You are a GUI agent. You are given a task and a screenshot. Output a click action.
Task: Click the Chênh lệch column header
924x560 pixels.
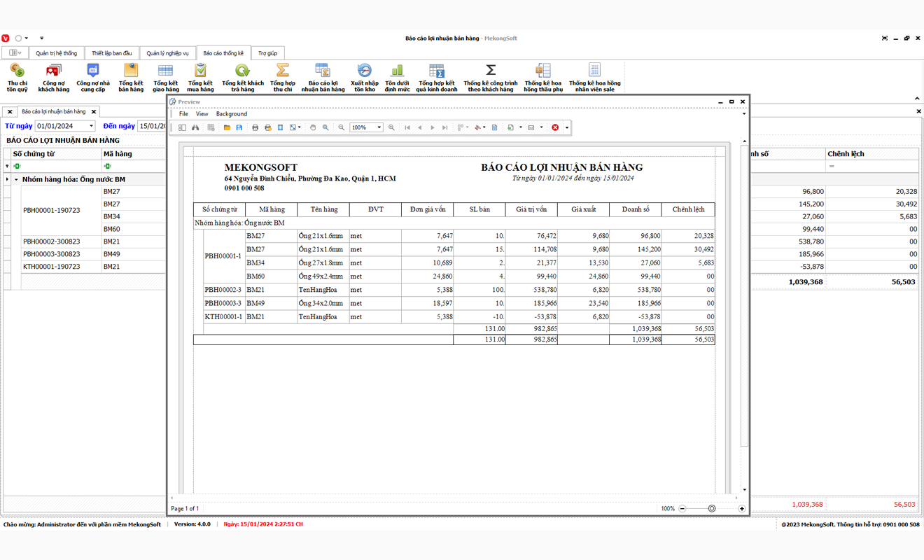[x=846, y=154]
